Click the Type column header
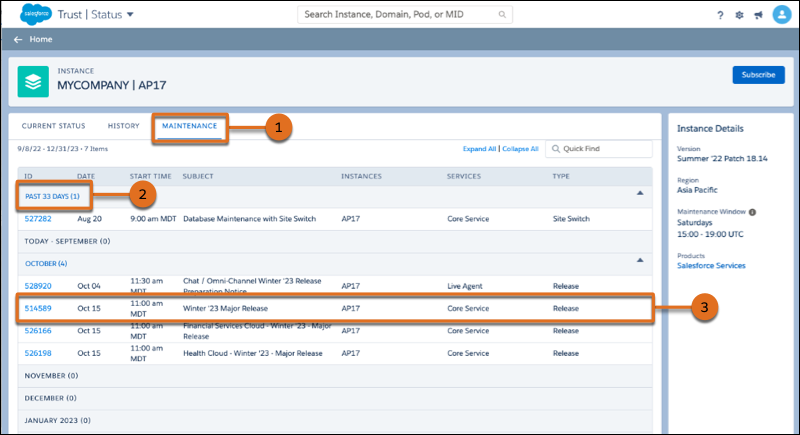The image size is (800, 435). tap(561, 176)
